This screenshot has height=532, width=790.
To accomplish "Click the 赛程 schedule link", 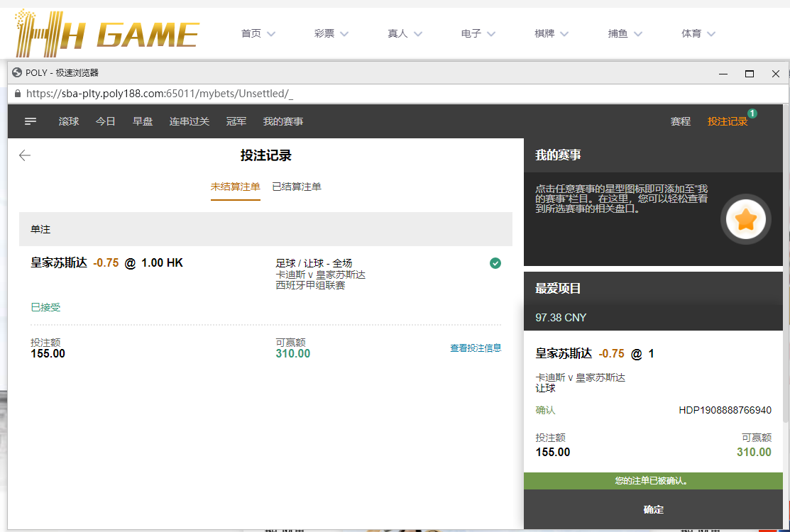I will coord(680,121).
